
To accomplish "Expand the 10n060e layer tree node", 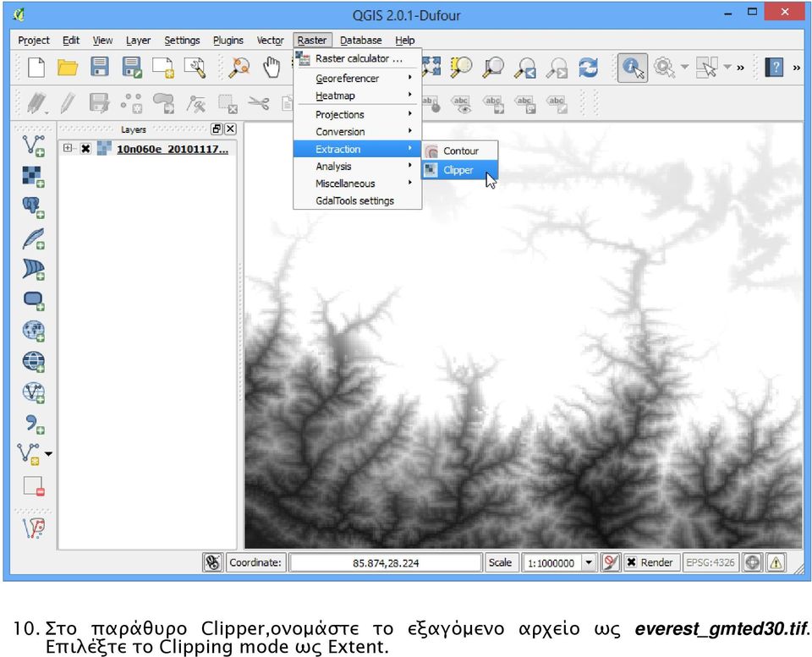I will point(68,148).
